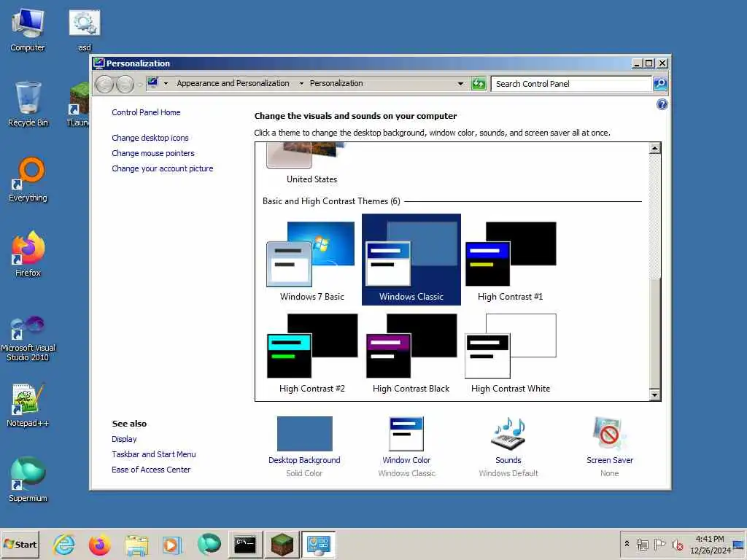Click the search magnifier icon
747x560 pixels.
pyautogui.click(x=659, y=84)
